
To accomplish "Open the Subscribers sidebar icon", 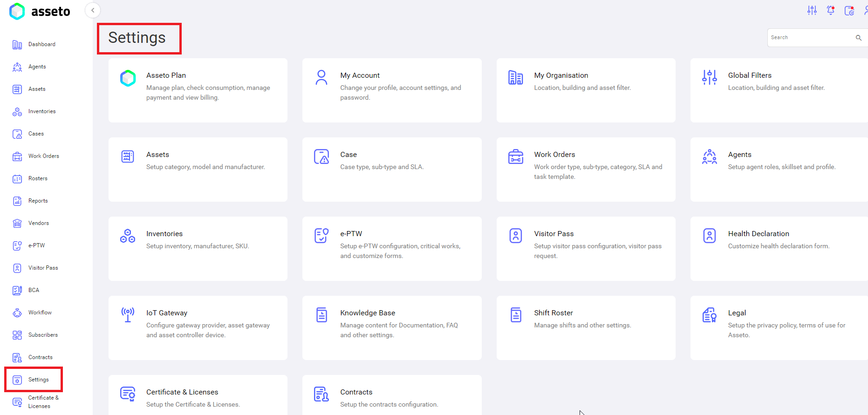I will click(x=17, y=335).
